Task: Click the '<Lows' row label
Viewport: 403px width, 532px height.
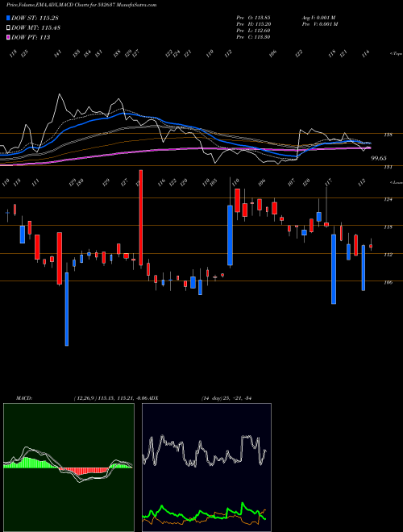Action: click(396, 182)
